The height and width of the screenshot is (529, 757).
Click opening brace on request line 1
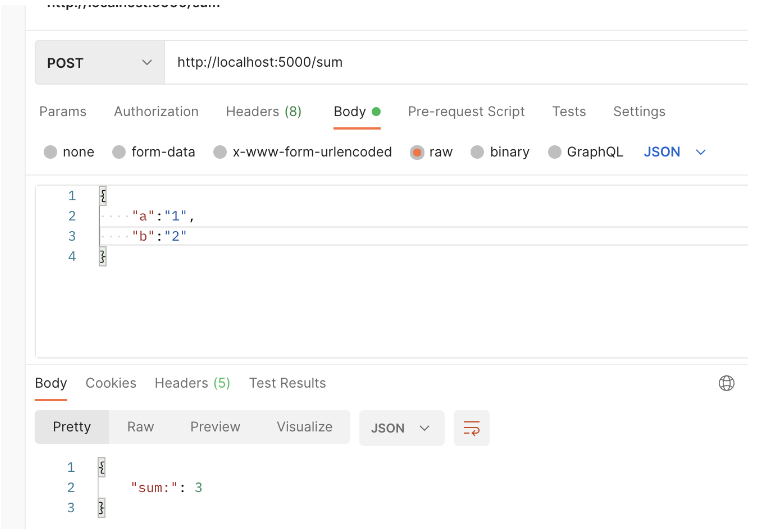[103, 195]
